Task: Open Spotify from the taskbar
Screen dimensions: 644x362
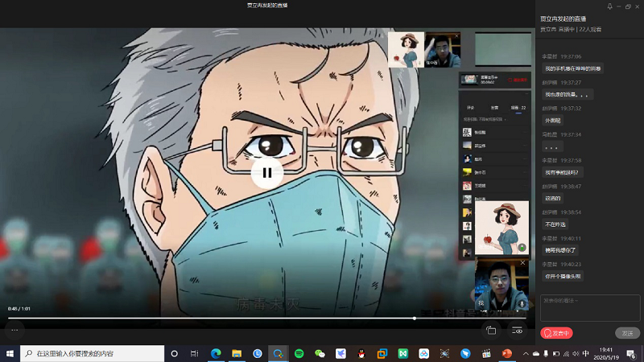Action: pyautogui.click(x=299, y=353)
